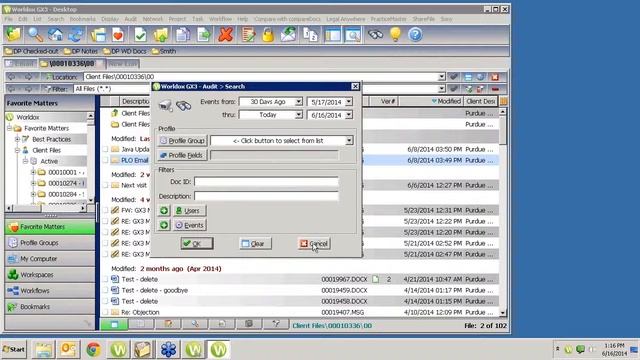Screen dimensions: 640x360
Task: Open the Workflow menu
Action: pos(220,19)
